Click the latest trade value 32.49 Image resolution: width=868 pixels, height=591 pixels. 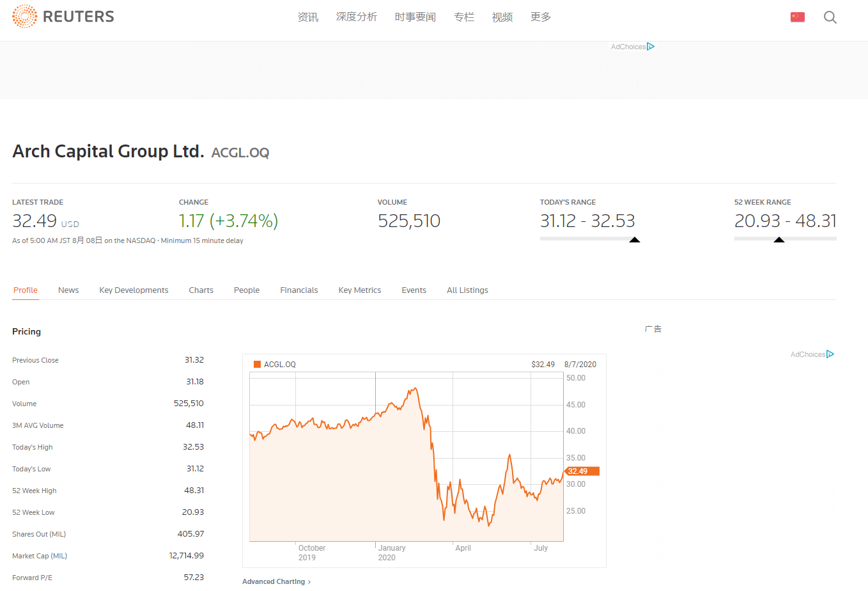click(35, 221)
